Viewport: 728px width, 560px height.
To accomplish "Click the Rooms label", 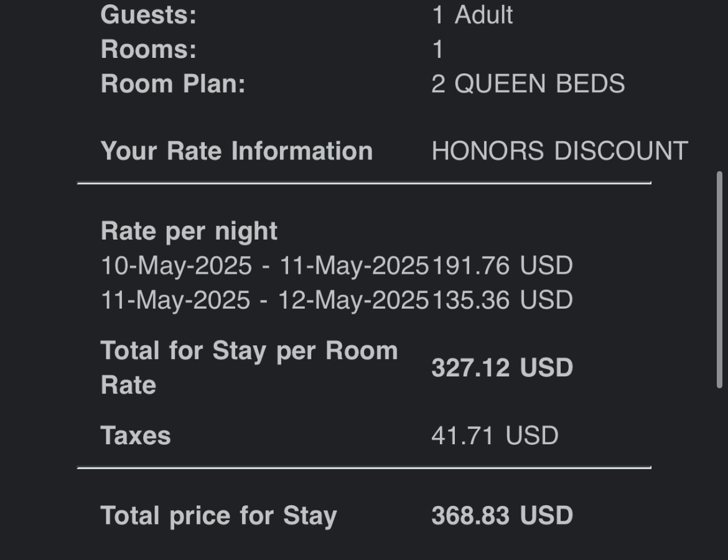I will point(149,49).
